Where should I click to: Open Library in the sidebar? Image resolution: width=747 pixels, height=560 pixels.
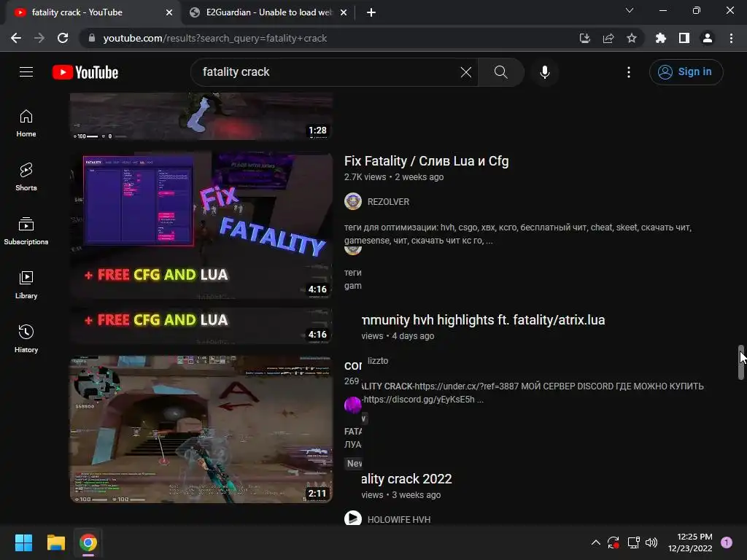[26, 285]
